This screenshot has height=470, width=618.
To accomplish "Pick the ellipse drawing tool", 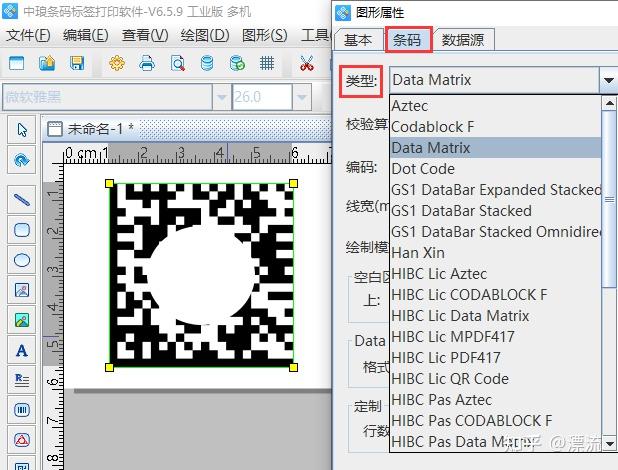I will [22, 260].
